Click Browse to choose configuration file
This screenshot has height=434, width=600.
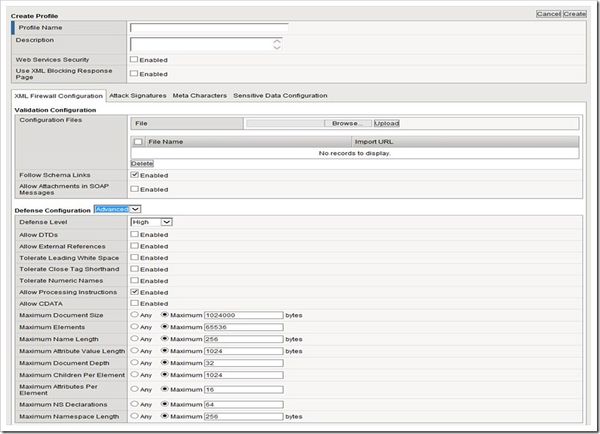click(x=346, y=123)
